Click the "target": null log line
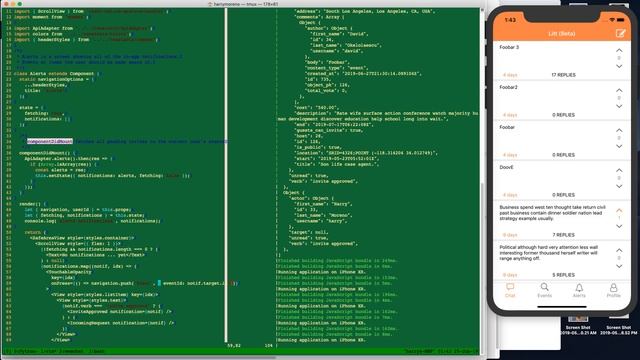 pos(309,232)
